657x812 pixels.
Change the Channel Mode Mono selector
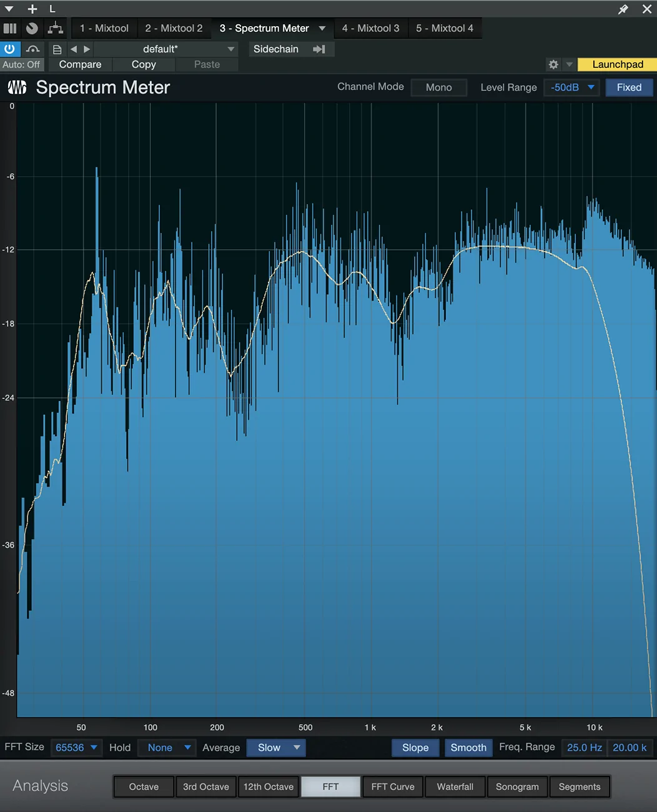click(438, 87)
